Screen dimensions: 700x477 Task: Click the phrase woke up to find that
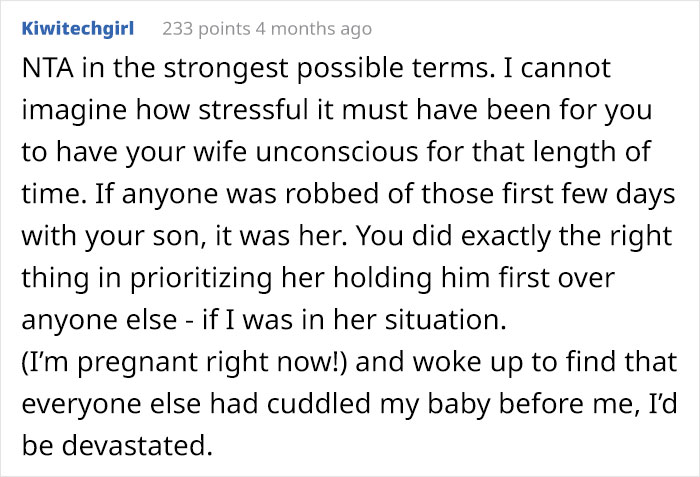pyautogui.click(x=545, y=363)
